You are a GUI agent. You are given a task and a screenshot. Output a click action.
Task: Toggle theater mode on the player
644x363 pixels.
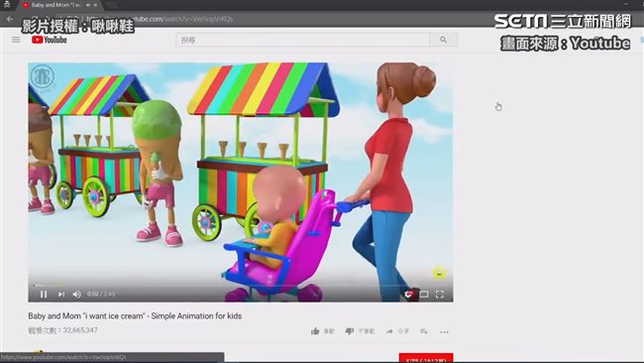(424, 294)
